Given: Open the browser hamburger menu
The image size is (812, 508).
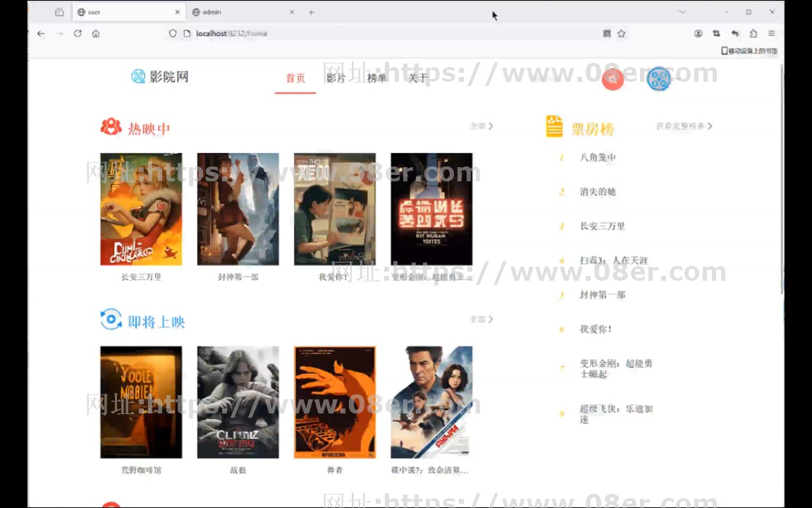Looking at the screenshot, I should (x=772, y=34).
